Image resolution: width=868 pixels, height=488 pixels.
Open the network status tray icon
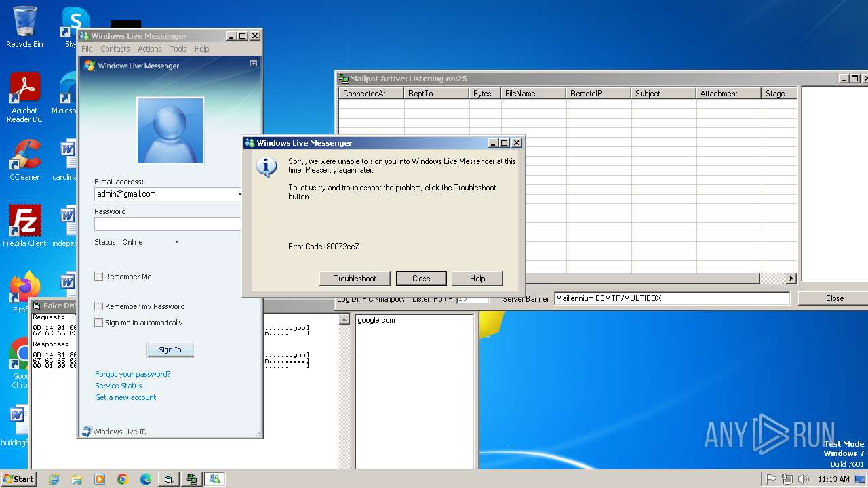pos(787,479)
